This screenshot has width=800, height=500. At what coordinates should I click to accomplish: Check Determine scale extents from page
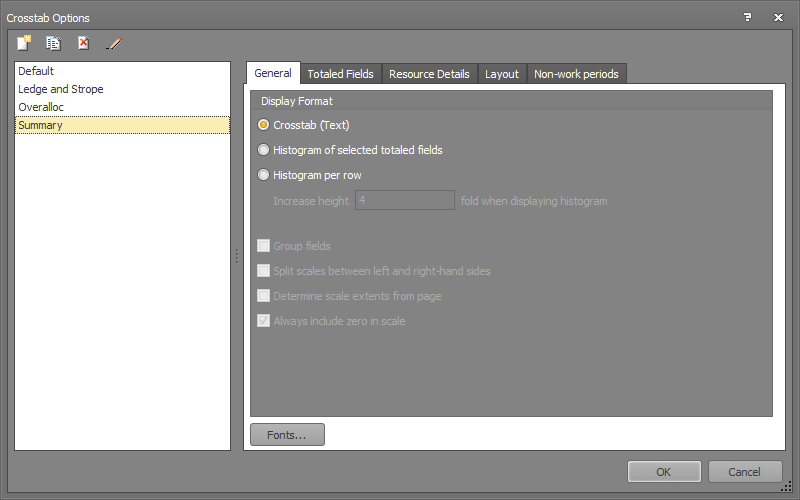[264, 296]
